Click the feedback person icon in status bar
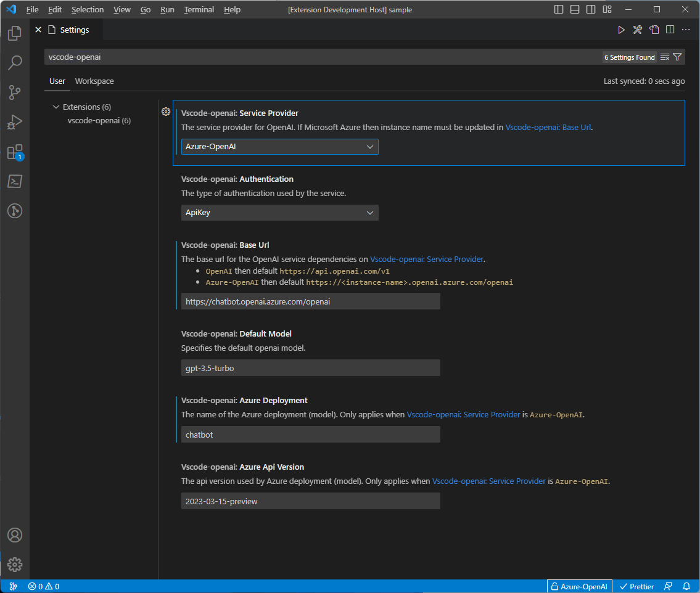 click(x=669, y=586)
